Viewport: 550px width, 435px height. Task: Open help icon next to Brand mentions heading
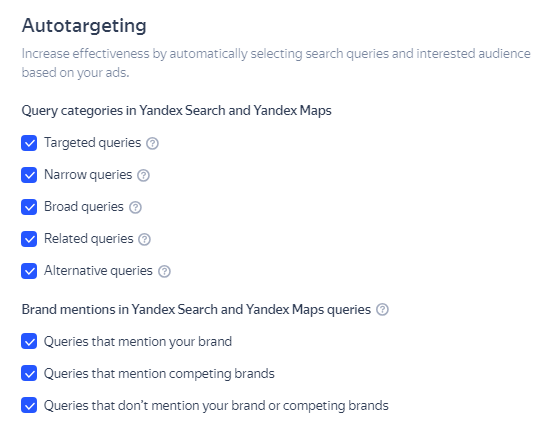tap(382, 309)
